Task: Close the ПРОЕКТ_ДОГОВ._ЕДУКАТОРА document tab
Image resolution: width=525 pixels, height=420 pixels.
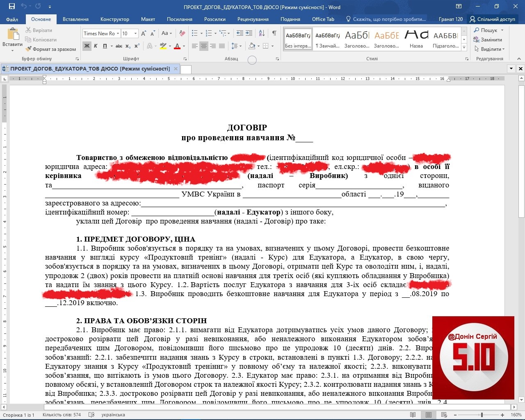Action: click(x=176, y=69)
